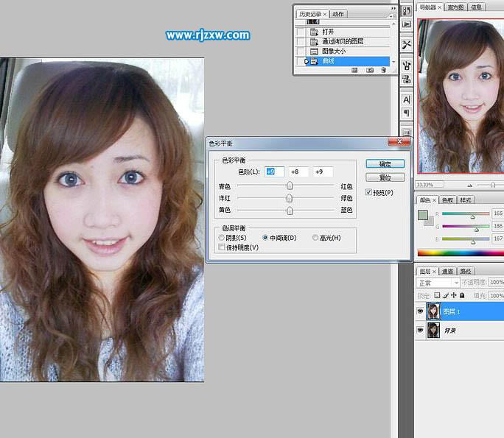Select the 阴影(S) shadows radio button
Image resolution: width=504 pixels, height=438 pixels.
222,238
